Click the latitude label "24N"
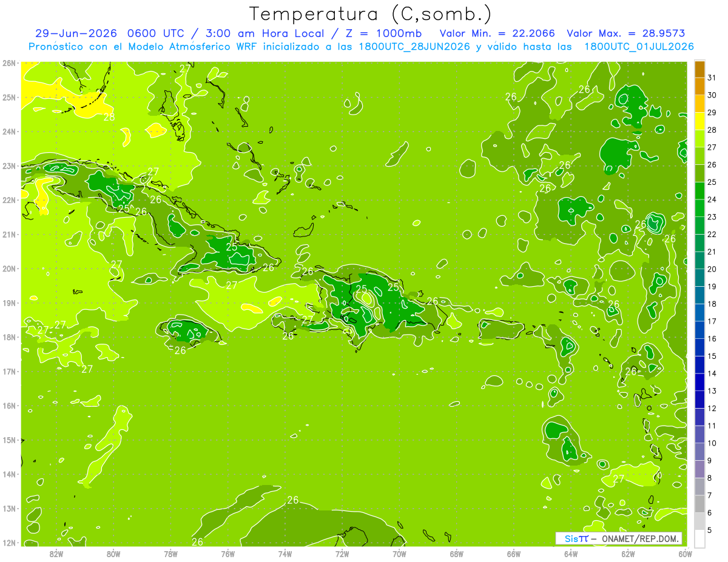The width and height of the screenshot is (728, 562). click(x=9, y=132)
